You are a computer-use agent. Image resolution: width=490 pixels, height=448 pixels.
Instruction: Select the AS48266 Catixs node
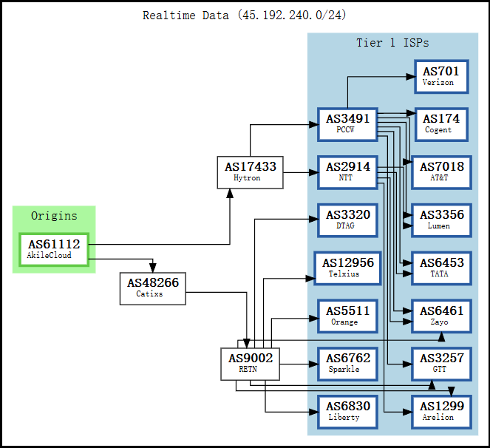(x=152, y=288)
